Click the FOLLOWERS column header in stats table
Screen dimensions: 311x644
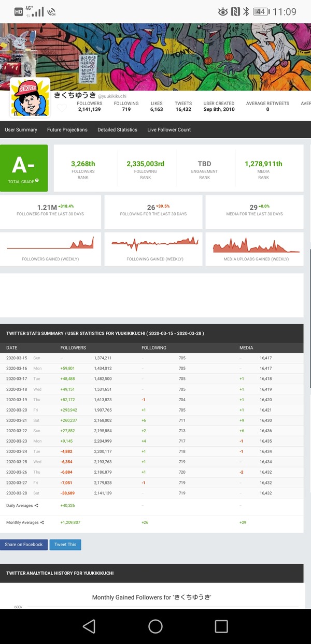(73, 348)
